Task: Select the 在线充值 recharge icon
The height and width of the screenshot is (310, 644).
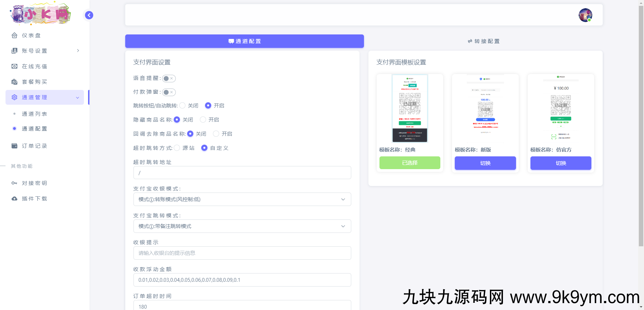Action: tap(14, 66)
